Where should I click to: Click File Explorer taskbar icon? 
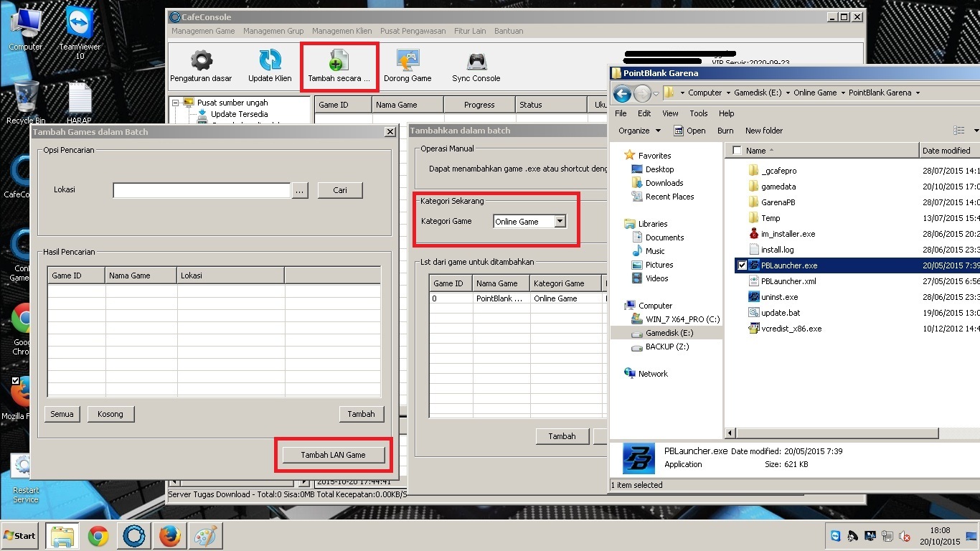click(62, 536)
